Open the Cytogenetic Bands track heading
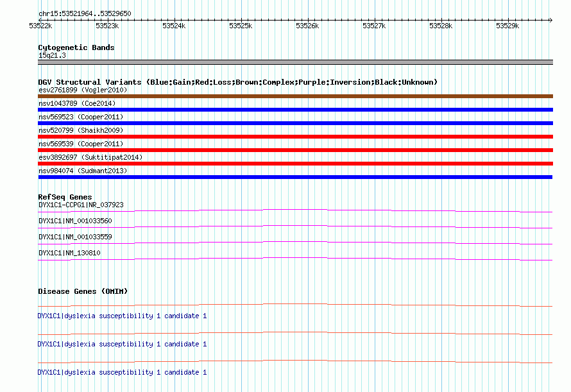Viewport: 571px width, 392px height. coord(76,47)
